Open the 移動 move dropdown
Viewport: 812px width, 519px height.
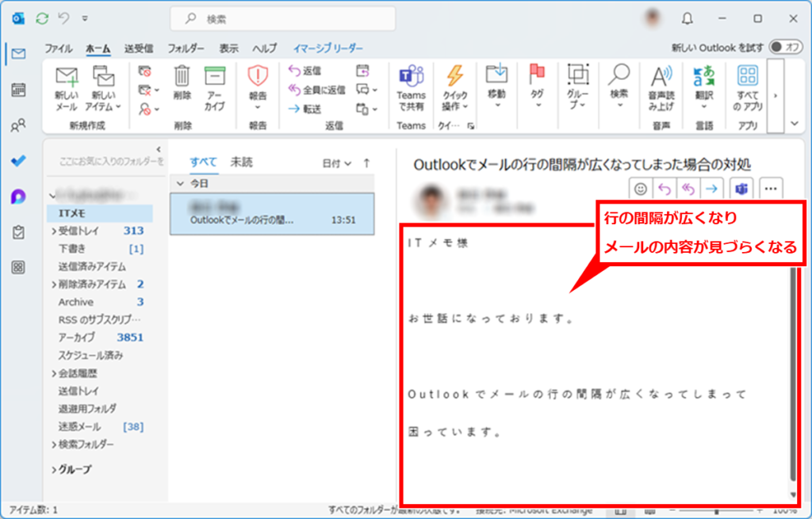496,87
